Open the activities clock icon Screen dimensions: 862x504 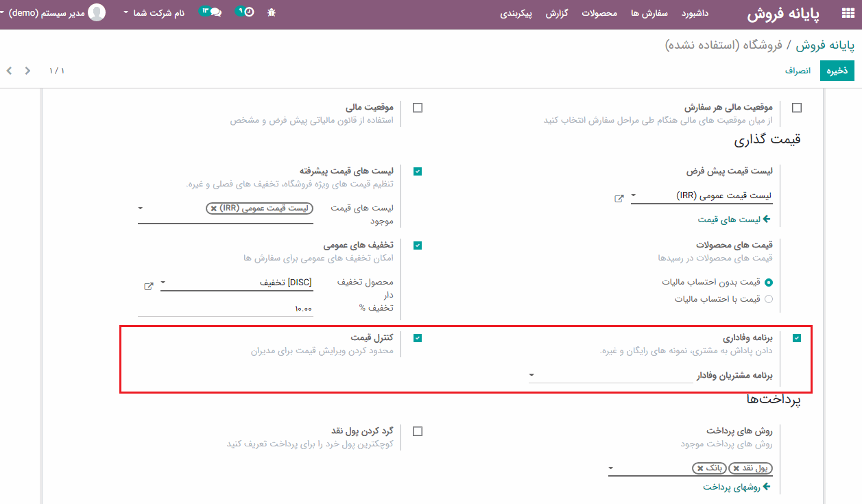pyautogui.click(x=248, y=12)
